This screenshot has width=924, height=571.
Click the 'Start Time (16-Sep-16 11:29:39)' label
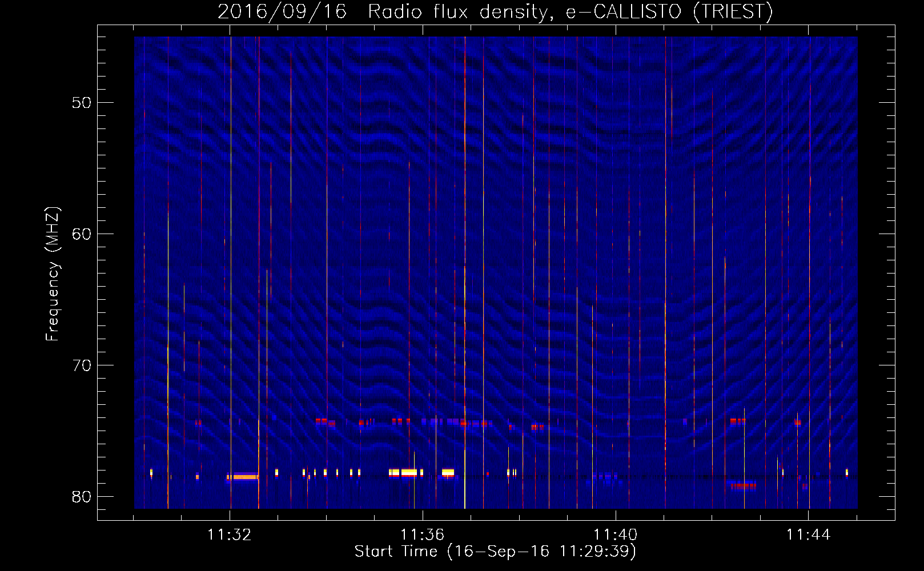495,552
